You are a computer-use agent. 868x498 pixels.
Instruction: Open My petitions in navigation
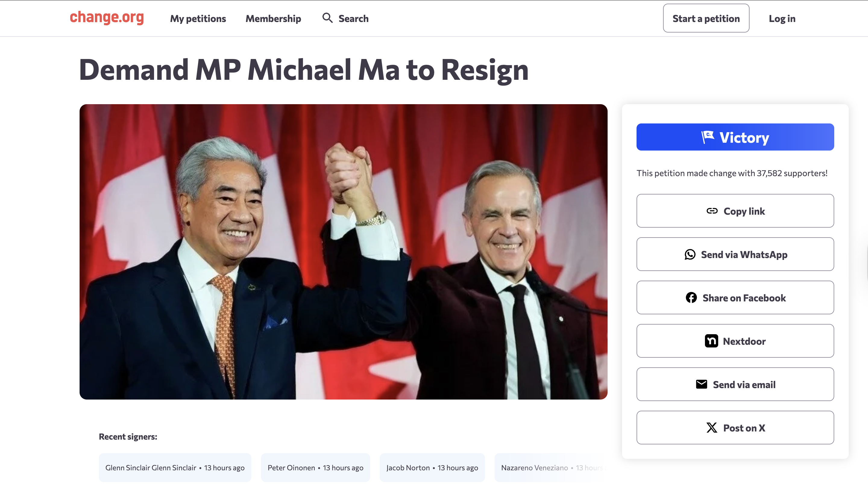(x=198, y=18)
